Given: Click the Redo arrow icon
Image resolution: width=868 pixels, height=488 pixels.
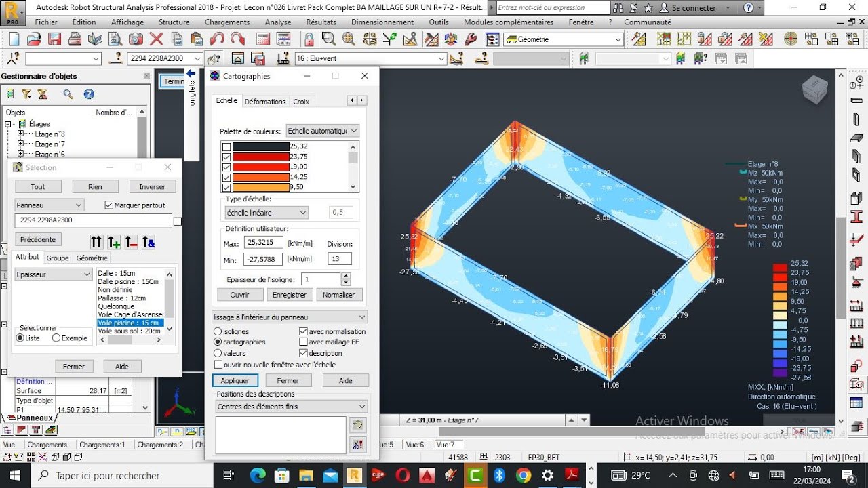Looking at the screenshot, I should (x=237, y=39).
